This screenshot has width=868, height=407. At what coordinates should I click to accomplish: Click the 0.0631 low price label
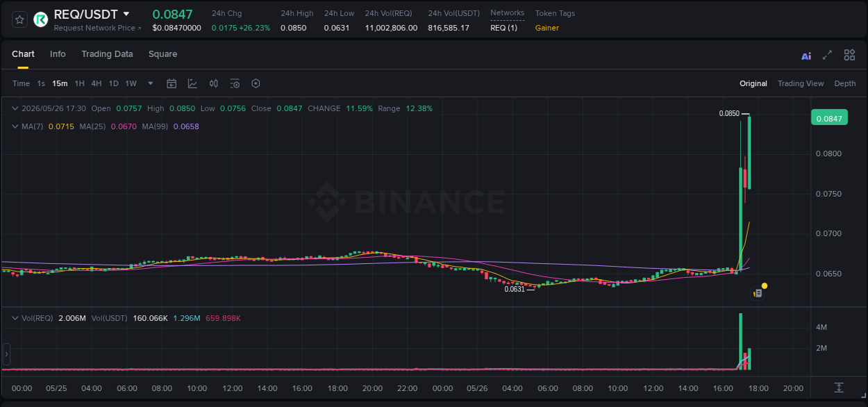click(515, 289)
